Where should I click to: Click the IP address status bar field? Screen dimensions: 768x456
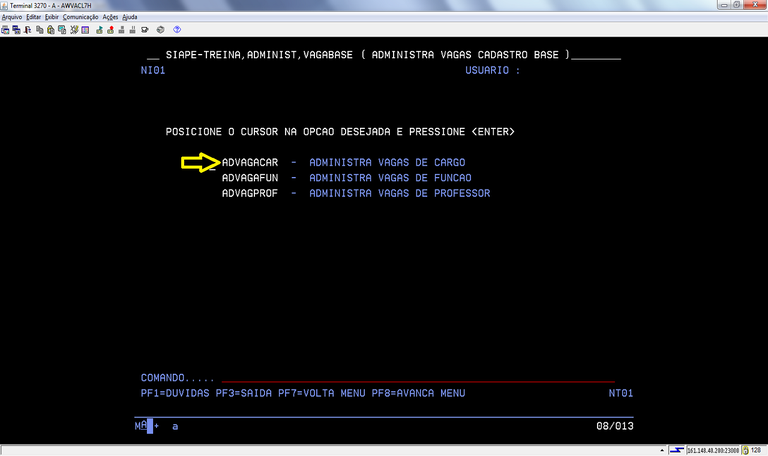(x=713, y=450)
